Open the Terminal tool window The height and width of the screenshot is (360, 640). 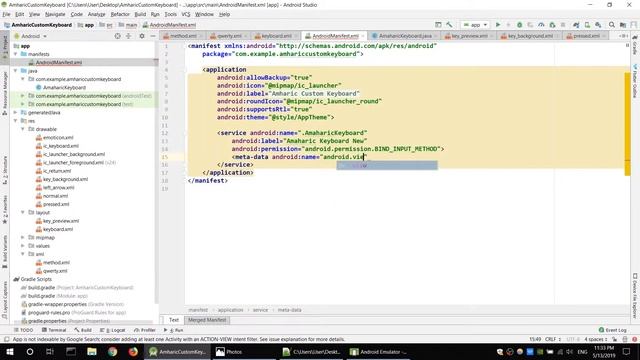click(x=54, y=330)
